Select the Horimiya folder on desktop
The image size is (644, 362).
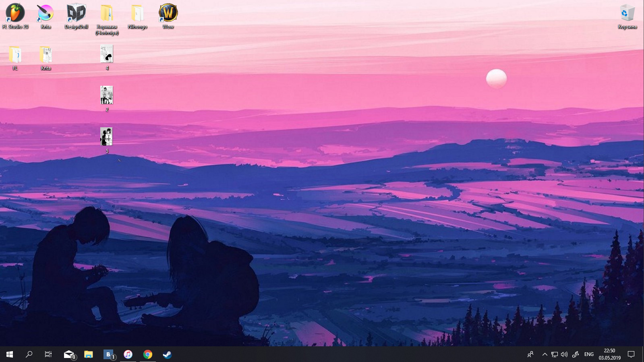pos(107,14)
